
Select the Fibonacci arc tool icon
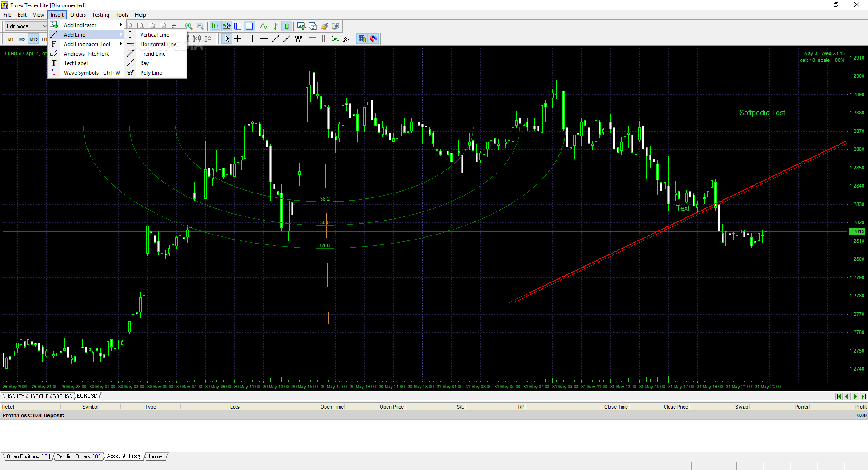pyautogui.click(x=335, y=39)
